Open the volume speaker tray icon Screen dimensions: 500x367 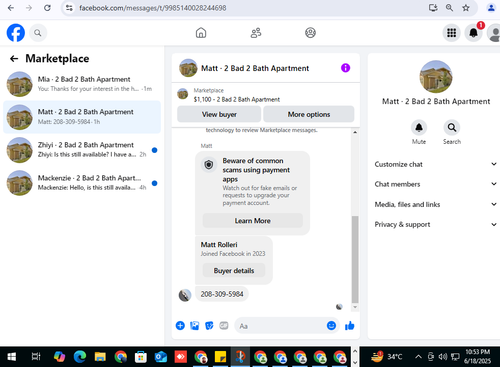[443, 357]
